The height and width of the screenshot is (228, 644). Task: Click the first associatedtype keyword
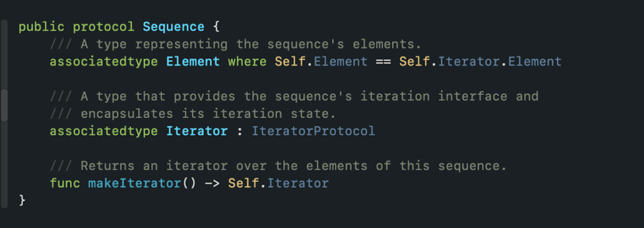tap(104, 62)
